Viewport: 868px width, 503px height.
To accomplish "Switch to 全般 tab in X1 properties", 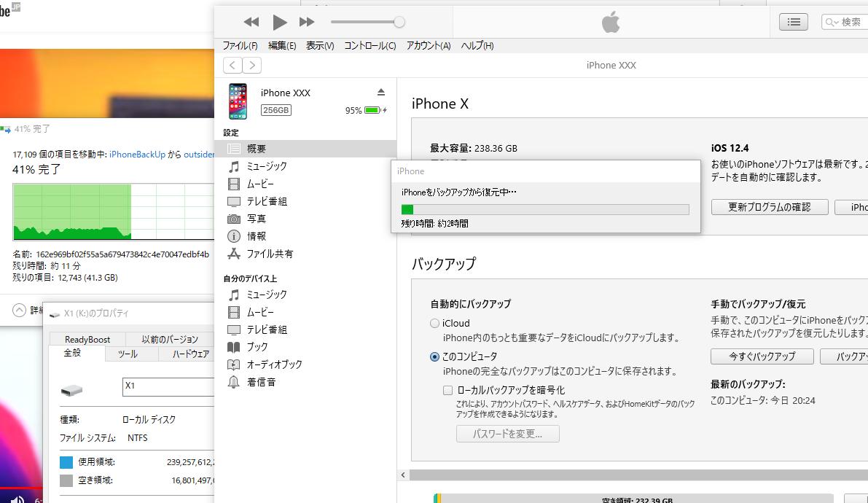I will pos(73,353).
